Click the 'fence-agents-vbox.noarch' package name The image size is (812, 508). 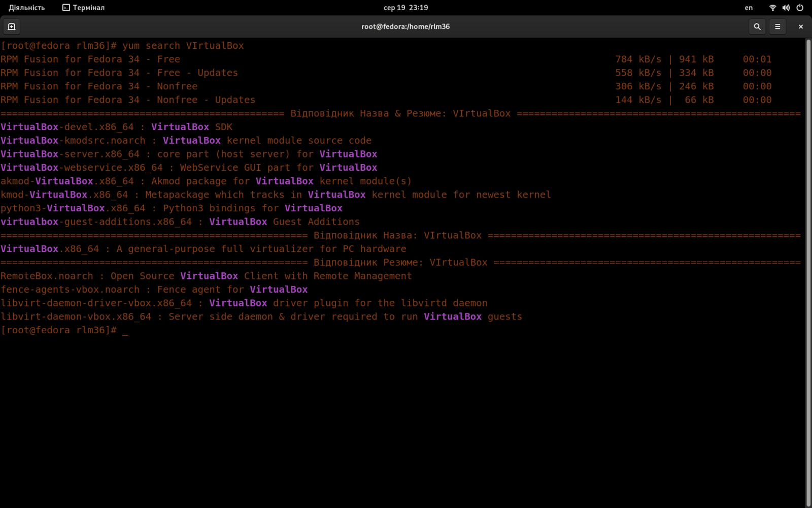[x=70, y=290]
